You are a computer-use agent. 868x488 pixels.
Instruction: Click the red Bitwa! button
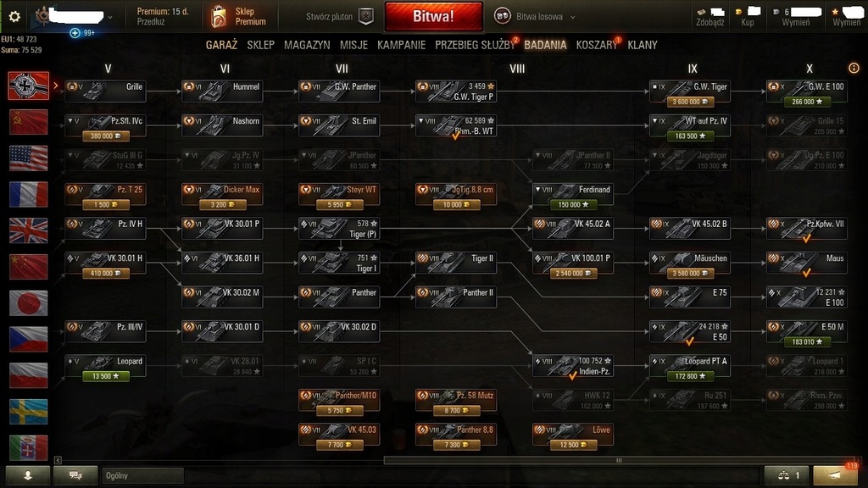coord(433,17)
